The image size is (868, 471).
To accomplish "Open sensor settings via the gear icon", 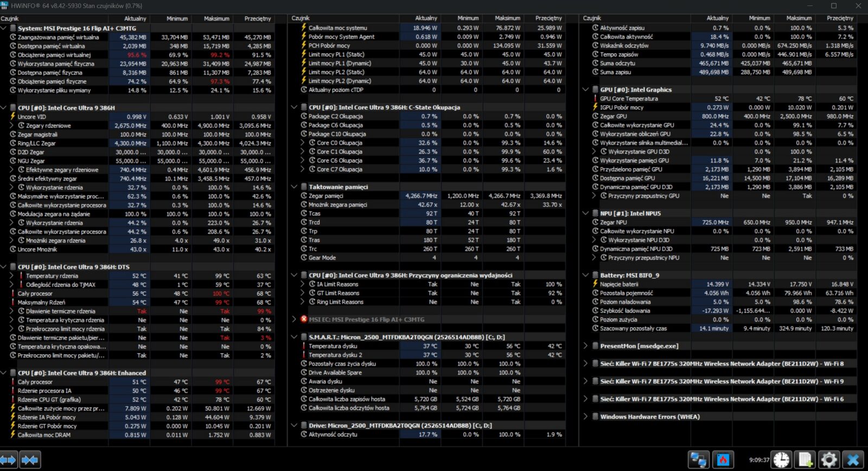I will [829, 460].
